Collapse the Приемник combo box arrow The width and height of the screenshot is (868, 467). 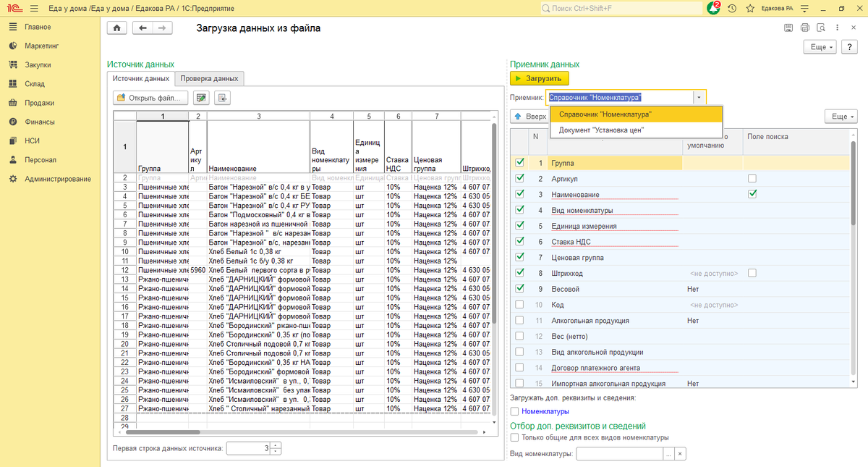pyautogui.click(x=699, y=97)
